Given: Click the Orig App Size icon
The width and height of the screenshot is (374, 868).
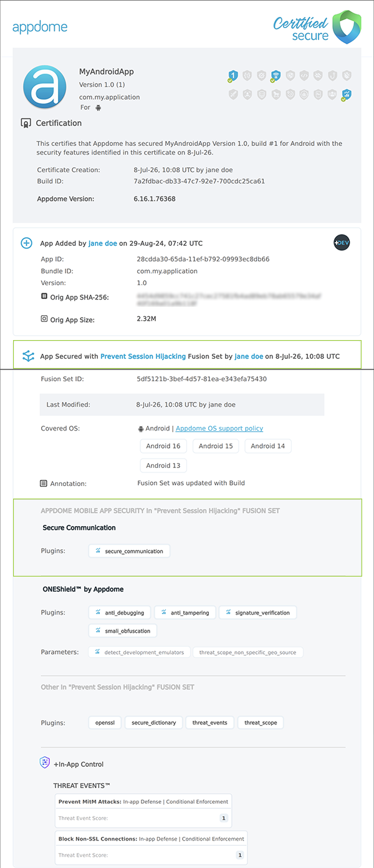Looking at the screenshot, I should pos(44,318).
